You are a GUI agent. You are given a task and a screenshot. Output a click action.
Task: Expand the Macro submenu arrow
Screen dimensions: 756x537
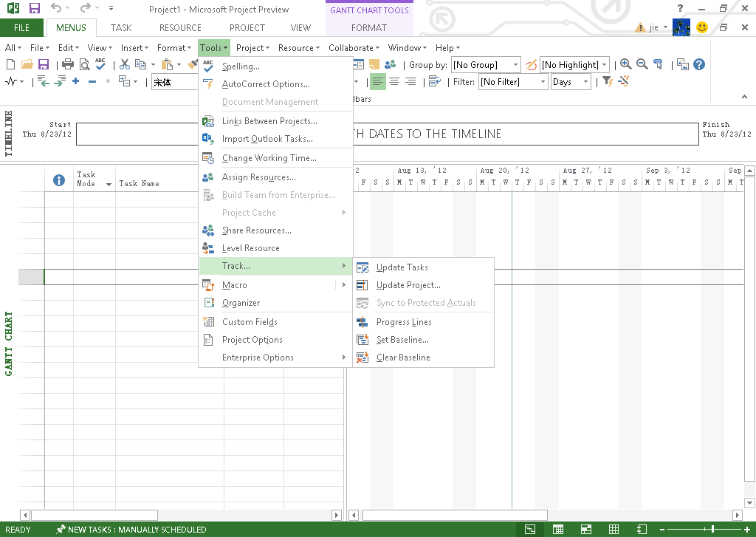(344, 284)
